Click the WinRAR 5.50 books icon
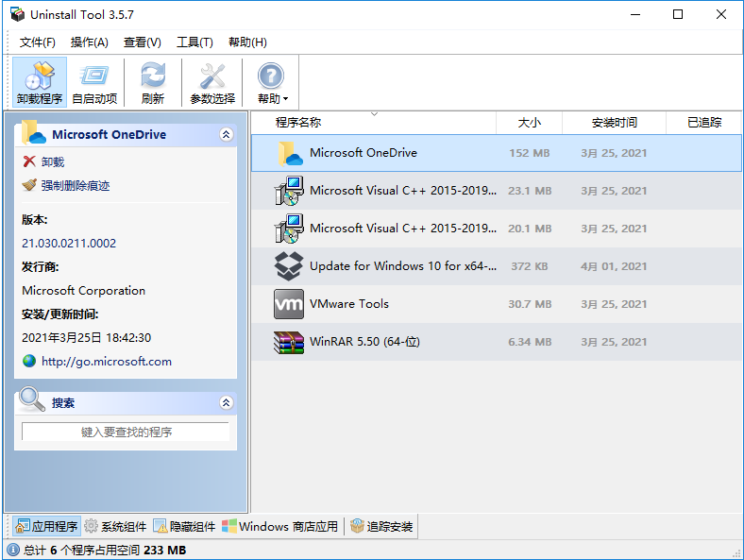744x560 pixels. click(x=289, y=342)
